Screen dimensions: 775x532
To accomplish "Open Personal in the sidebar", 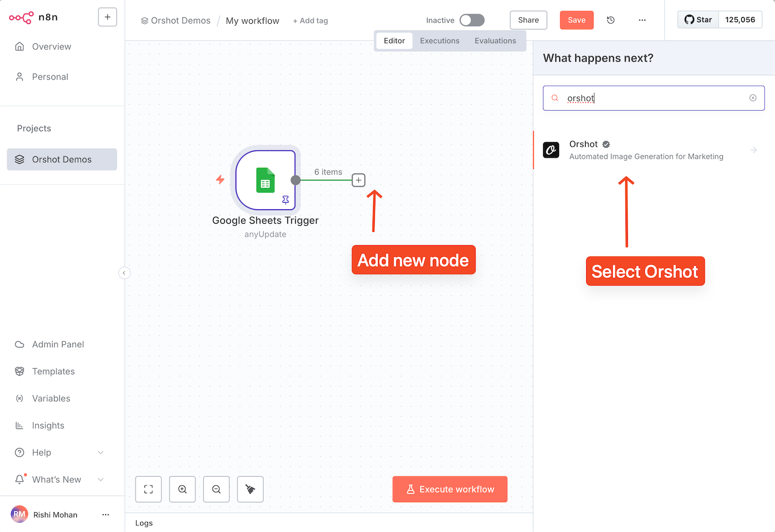I will click(x=50, y=77).
